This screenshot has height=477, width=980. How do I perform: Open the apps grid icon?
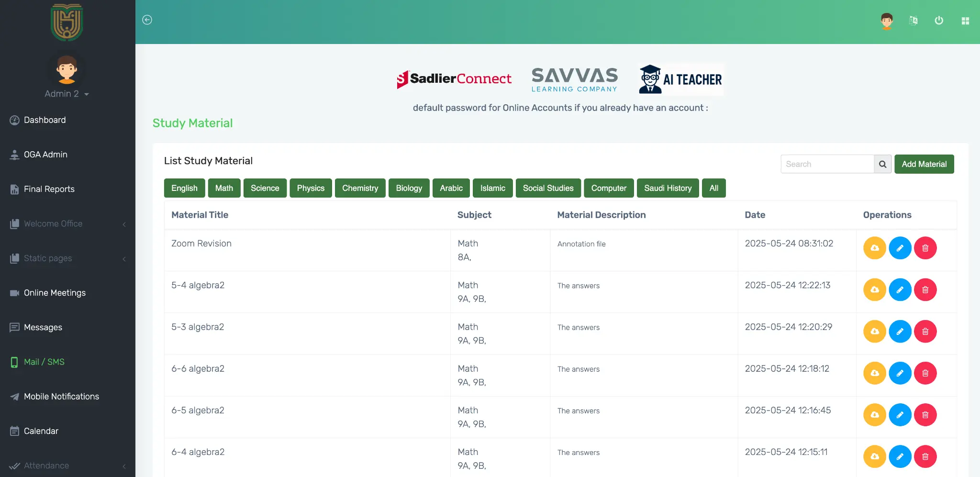pos(965,21)
